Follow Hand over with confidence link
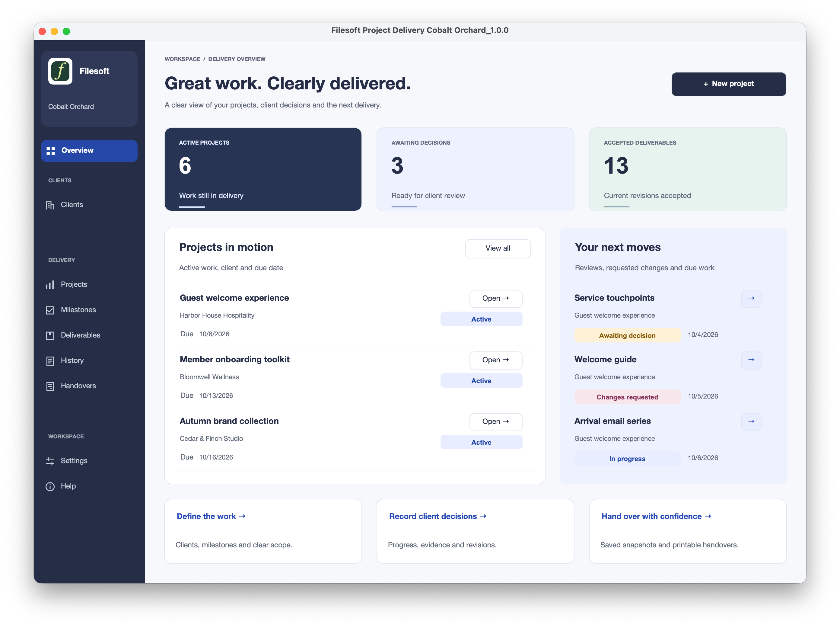Viewport: 840px width, 628px height. (656, 517)
